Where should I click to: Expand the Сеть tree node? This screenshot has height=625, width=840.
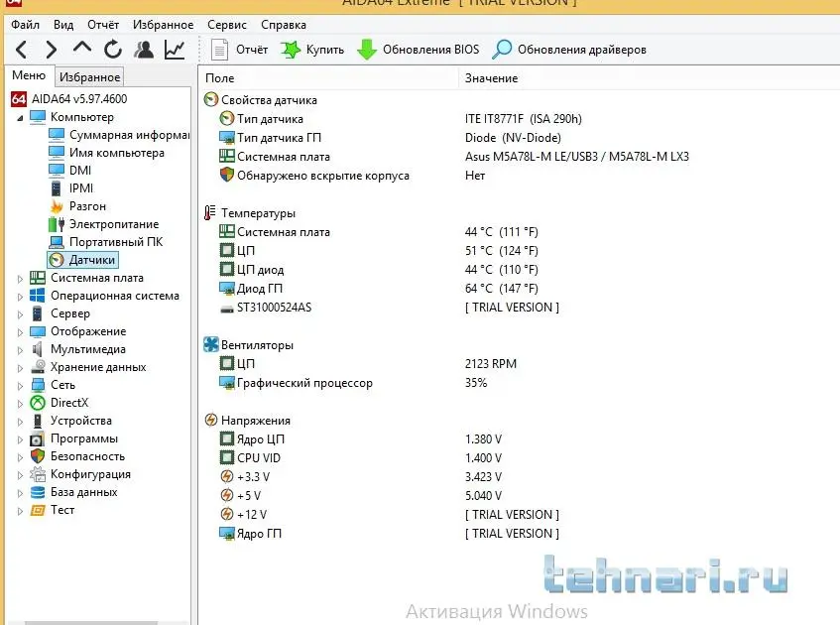pyautogui.click(x=20, y=386)
